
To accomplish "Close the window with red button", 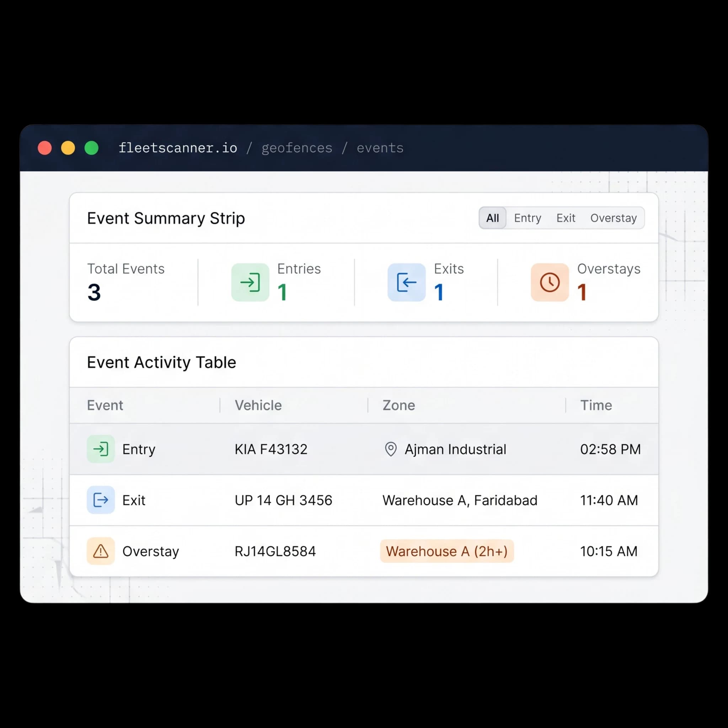I will [45, 148].
